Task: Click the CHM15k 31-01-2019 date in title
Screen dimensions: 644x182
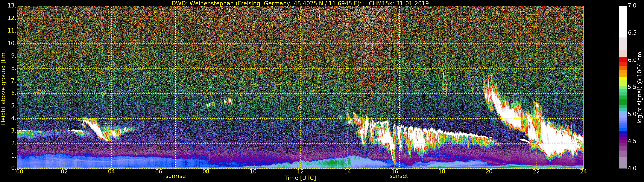Action: [x=399, y=3]
